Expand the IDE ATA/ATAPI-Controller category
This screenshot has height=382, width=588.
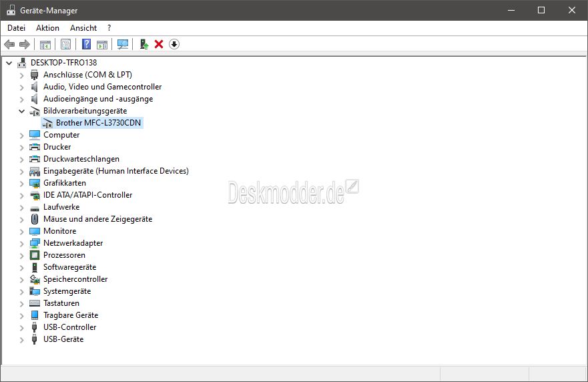point(22,195)
